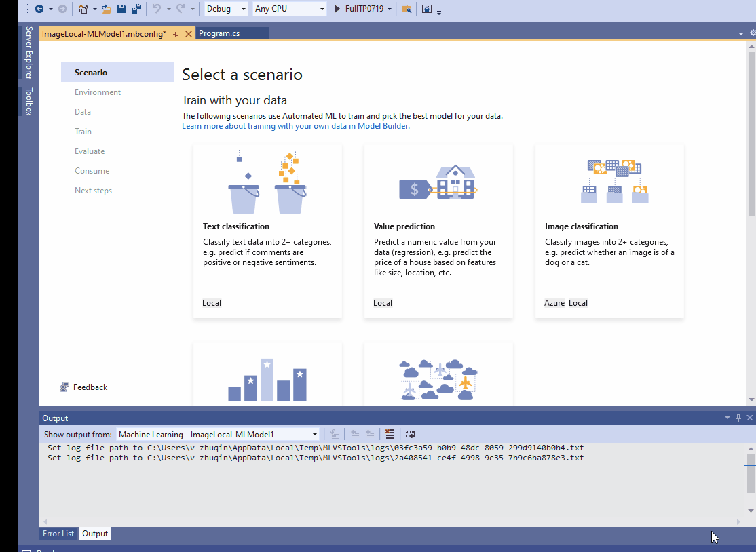Go to the Next steps item
Screen dimensions: 756x552
pos(93,191)
